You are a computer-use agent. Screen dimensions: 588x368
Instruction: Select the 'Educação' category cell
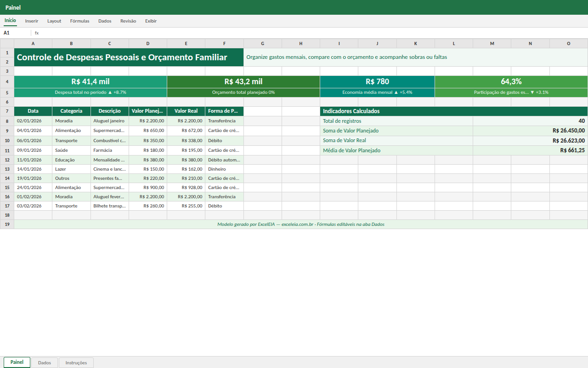click(72, 160)
